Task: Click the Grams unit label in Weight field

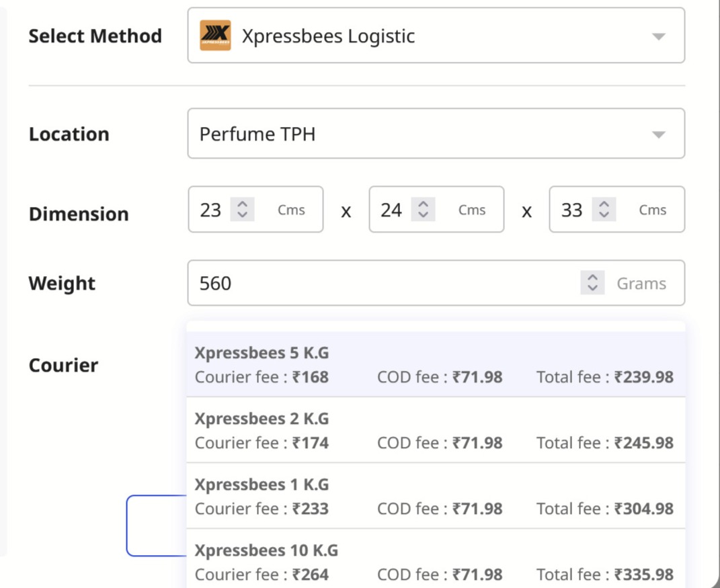Action: (641, 283)
